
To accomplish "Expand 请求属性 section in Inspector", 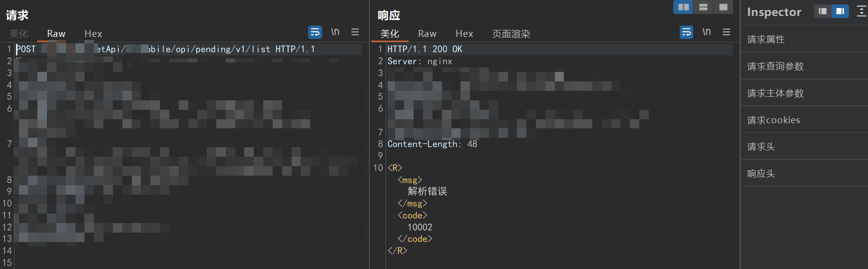I will coord(766,39).
